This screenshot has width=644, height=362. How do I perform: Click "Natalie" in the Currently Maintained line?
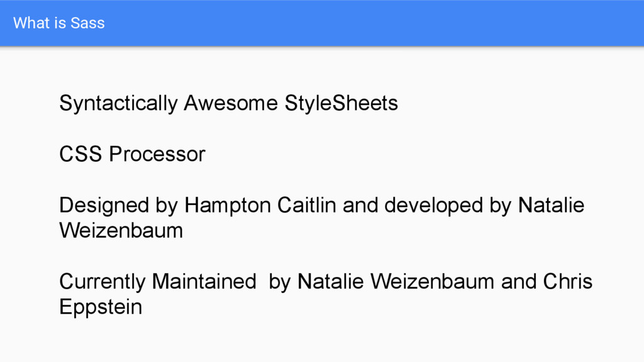click(331, 282)
